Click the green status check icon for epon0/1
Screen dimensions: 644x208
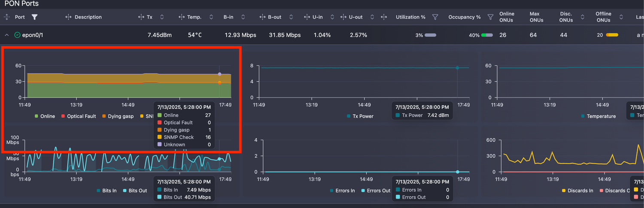(x=17, y=35)
